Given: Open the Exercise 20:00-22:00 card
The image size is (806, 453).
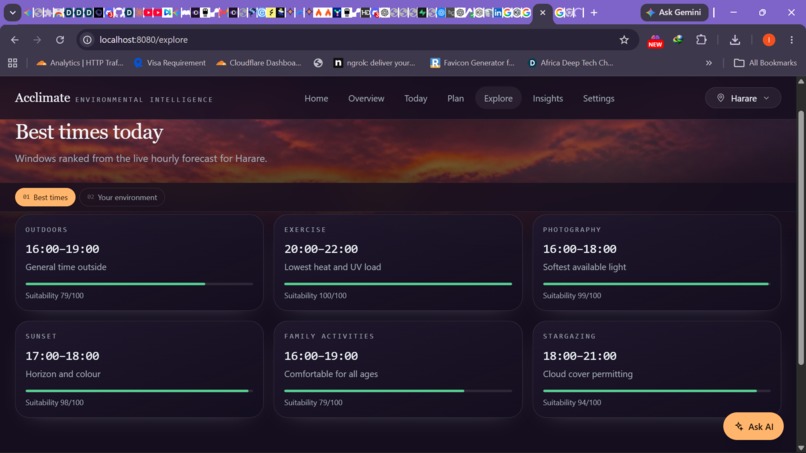Looking at the screenshot, I should point(398,262).
